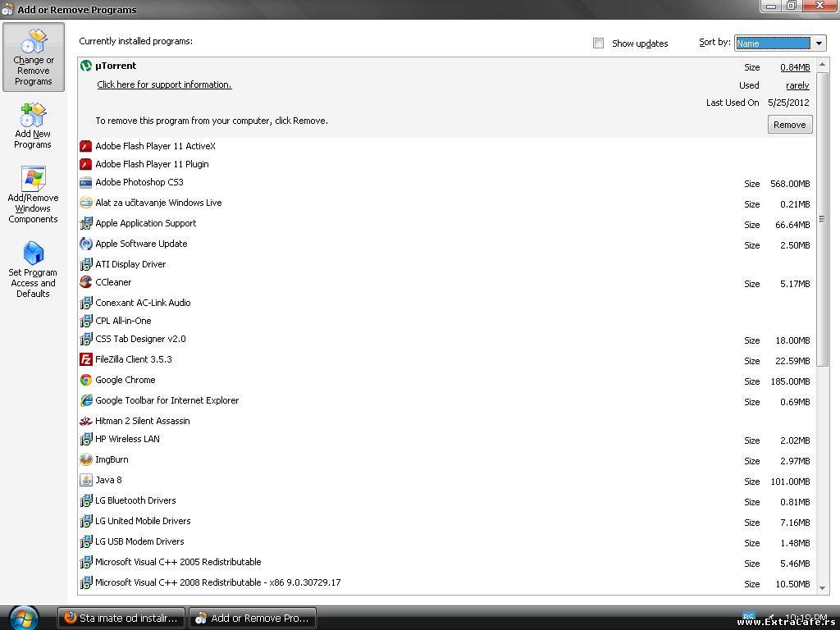Click the Adobe Photoshop CS3 icon
840x630 pixels.
[85, 183]
